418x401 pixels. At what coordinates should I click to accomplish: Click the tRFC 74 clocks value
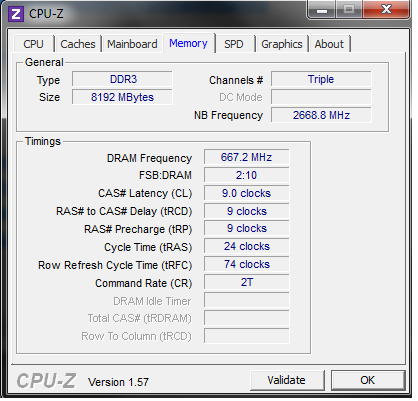coord(247,264)
